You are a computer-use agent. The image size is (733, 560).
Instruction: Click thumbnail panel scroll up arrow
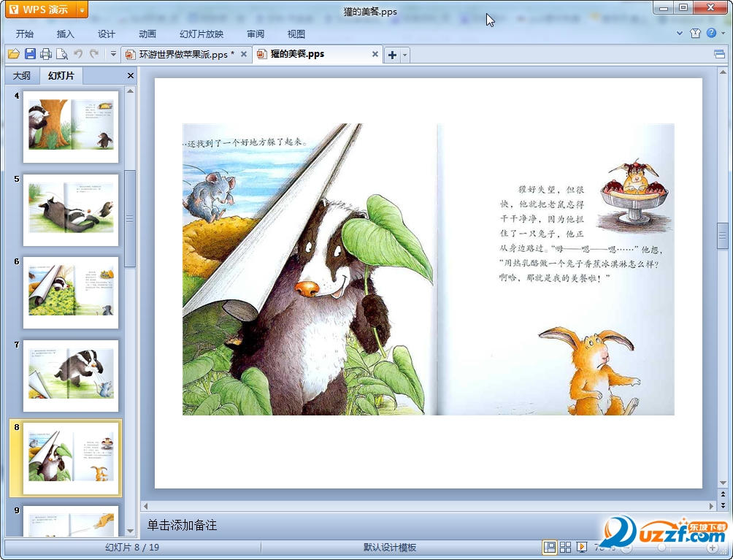[131, 91]
